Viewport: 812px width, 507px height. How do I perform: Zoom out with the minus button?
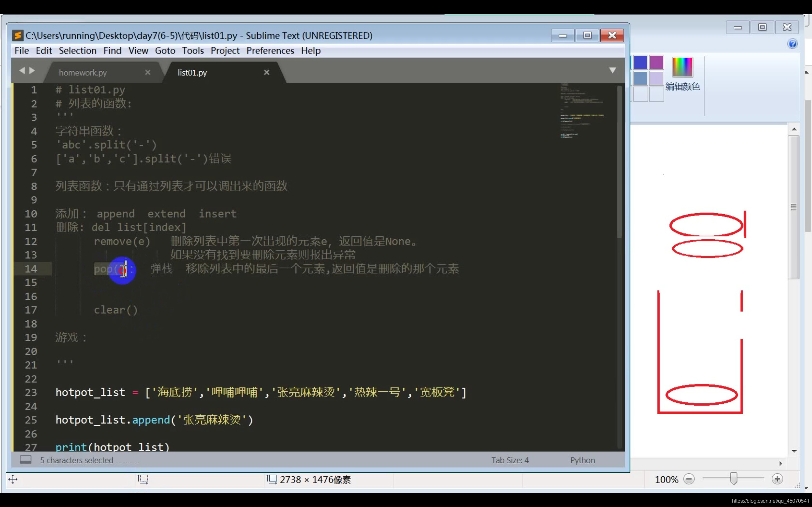[689, 479]
